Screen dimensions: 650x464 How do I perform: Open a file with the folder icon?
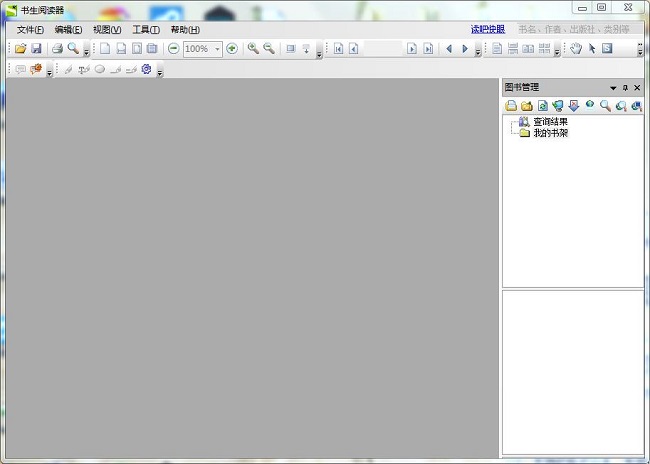20,49
